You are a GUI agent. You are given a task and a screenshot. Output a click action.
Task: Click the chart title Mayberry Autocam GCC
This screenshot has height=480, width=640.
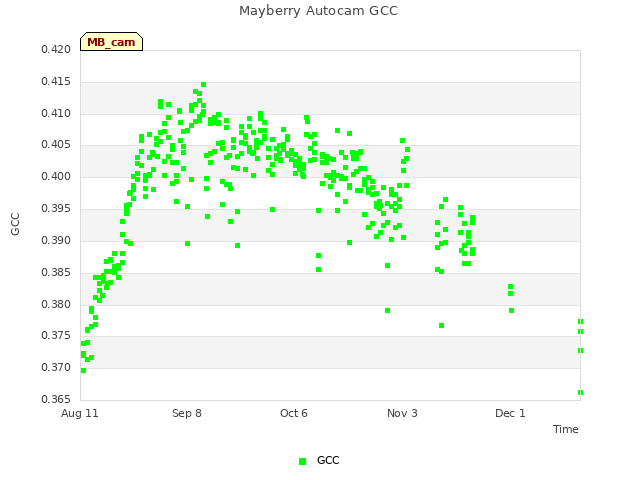[318, 11]
